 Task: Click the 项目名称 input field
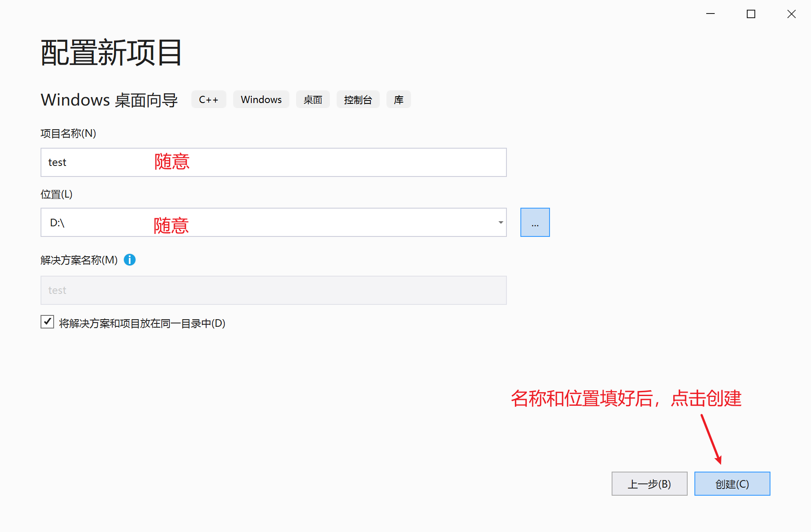click(x=274, y=163)
